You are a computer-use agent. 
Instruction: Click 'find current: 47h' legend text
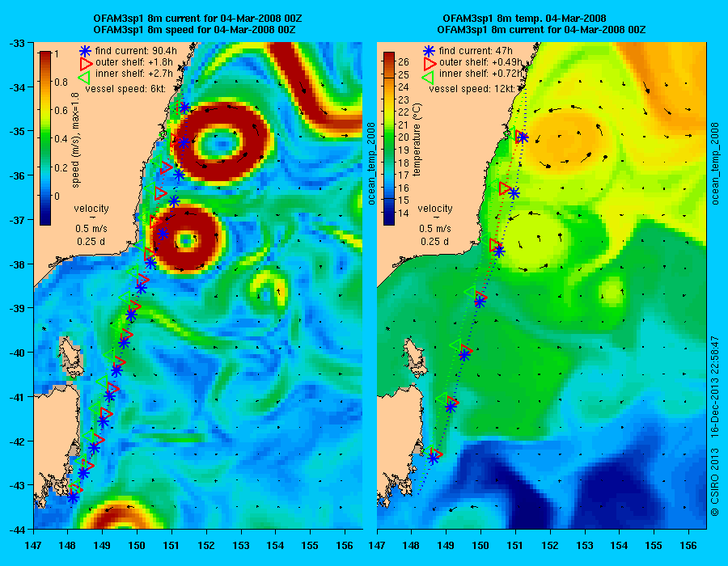[x=476, y=51]
